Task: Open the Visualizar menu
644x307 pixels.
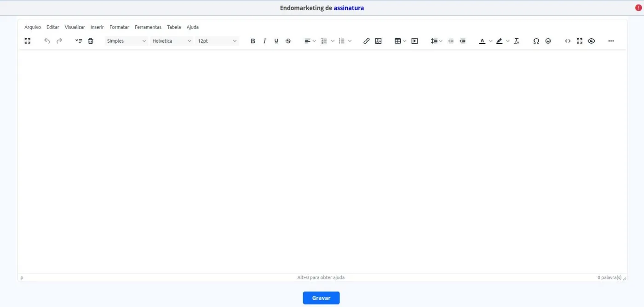Action: (75, 27)
